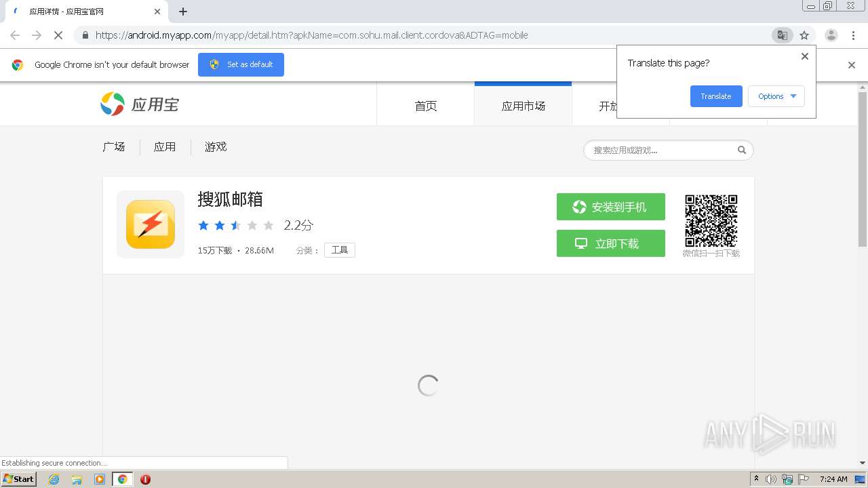Click the system clock 7:24 AM
Screen dimensions: 868x488
click(x=833, y=479)
